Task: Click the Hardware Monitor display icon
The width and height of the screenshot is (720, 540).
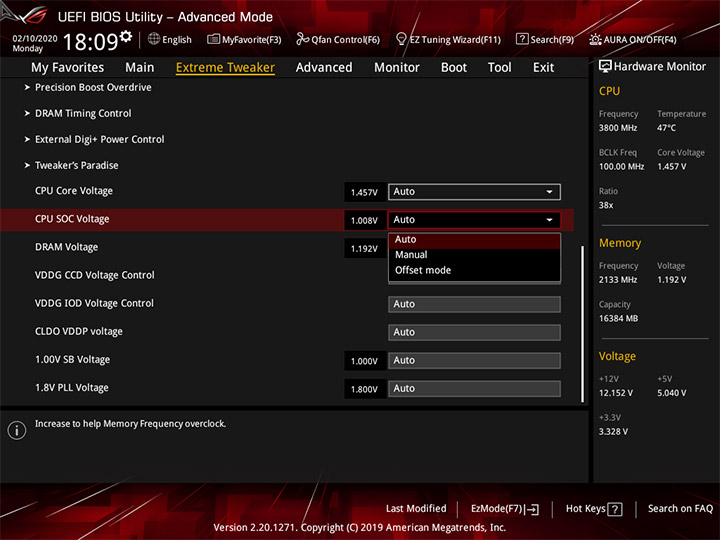Action: point(605,67)
